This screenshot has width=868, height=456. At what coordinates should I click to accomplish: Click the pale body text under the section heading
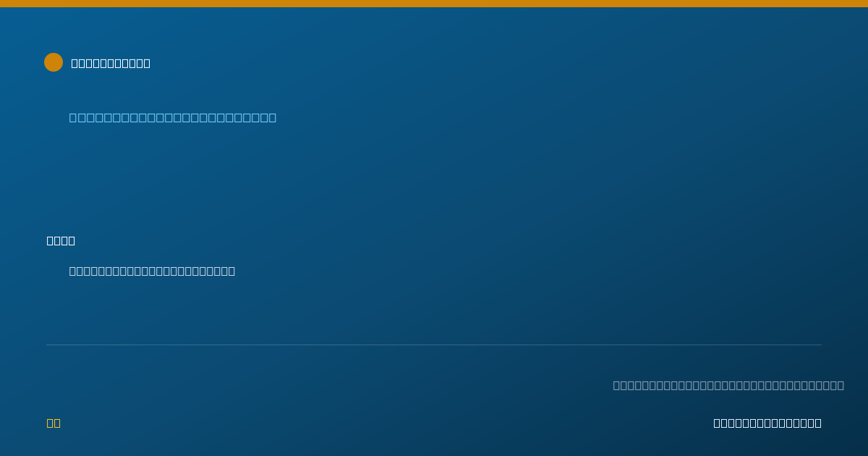[x=152, y=271]
